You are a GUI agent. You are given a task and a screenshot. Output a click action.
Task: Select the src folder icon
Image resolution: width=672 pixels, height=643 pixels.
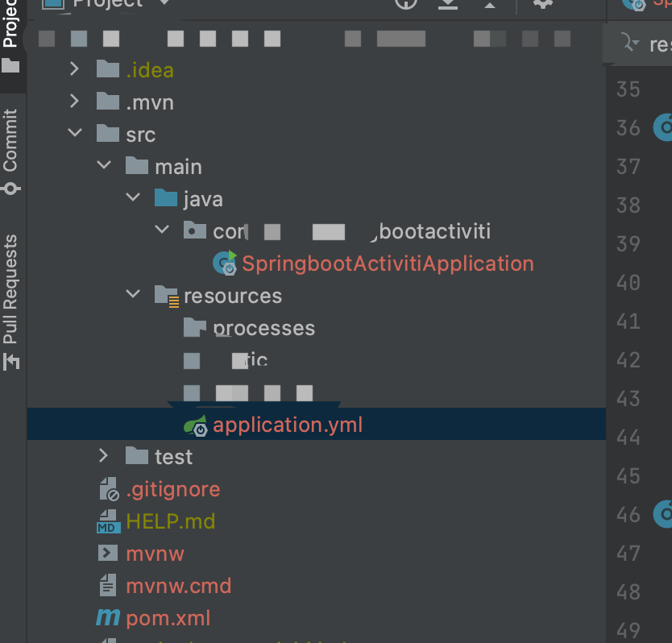coord(108,133)
